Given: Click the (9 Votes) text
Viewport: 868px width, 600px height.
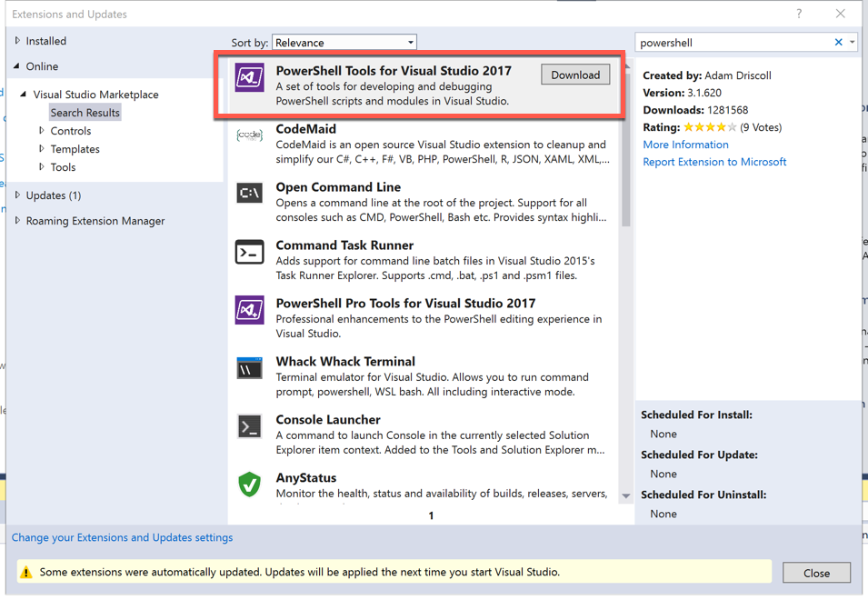Looking at the screenshot, I should click(x=761, y=127).
